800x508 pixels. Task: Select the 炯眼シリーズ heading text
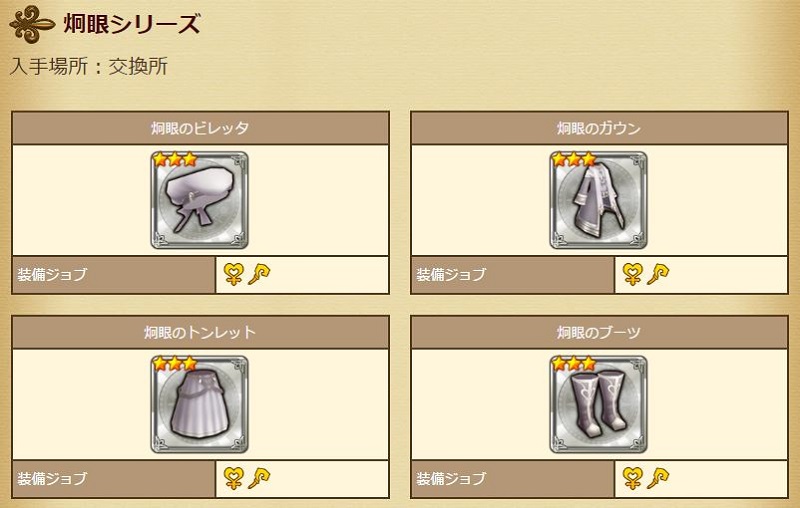132,24
